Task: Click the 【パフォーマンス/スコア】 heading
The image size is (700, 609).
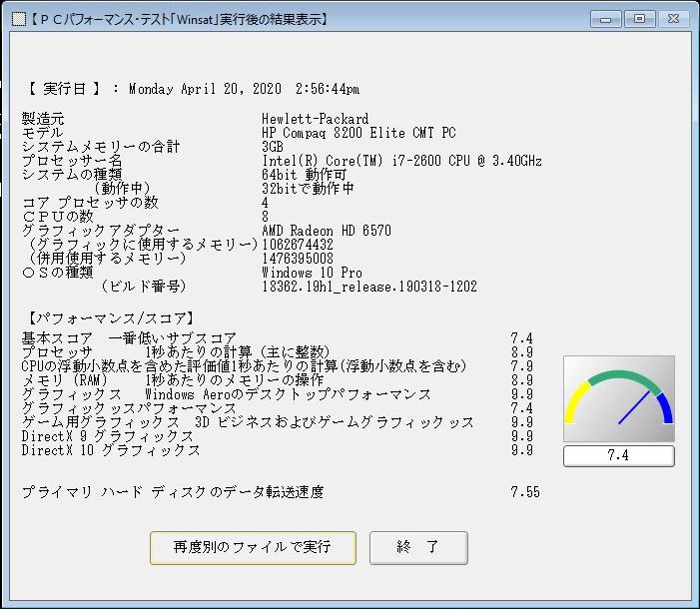Action: pos(110,318)
